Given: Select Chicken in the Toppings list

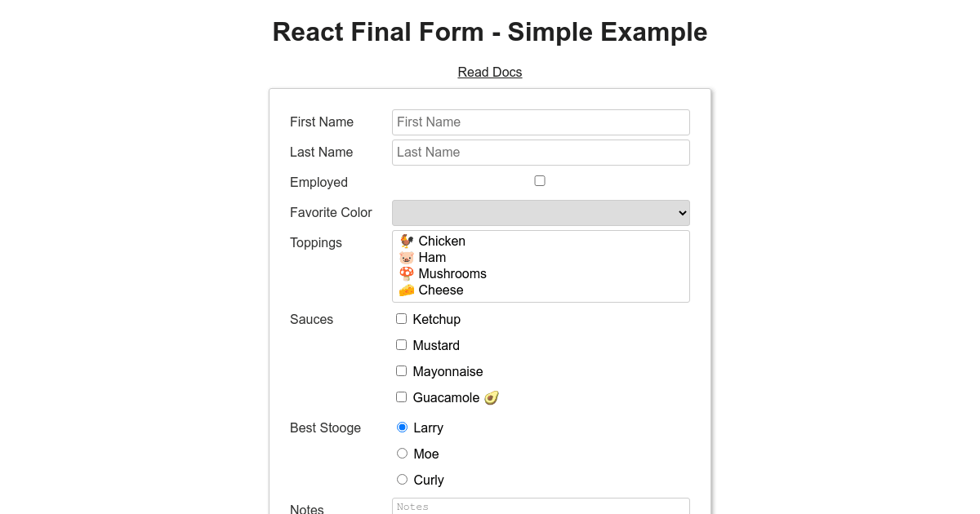Looking at the screenshot, I should (441, 241).
